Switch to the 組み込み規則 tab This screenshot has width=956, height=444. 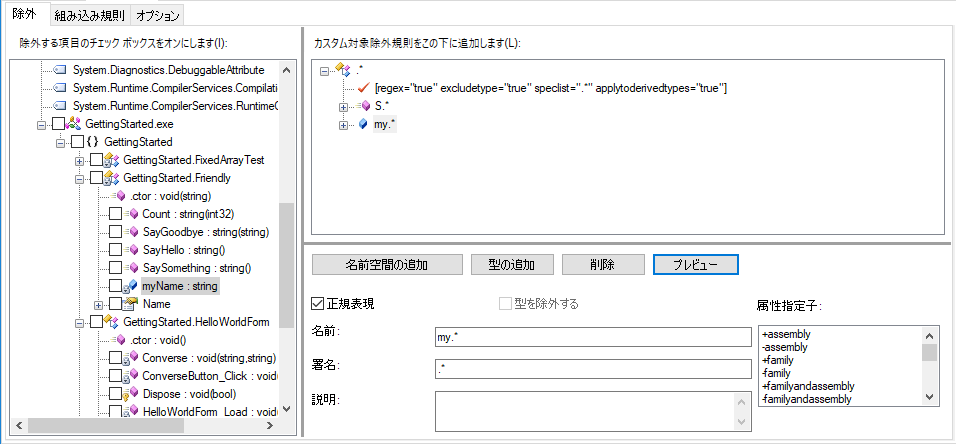pyautogui.click(x=89, y=15)
